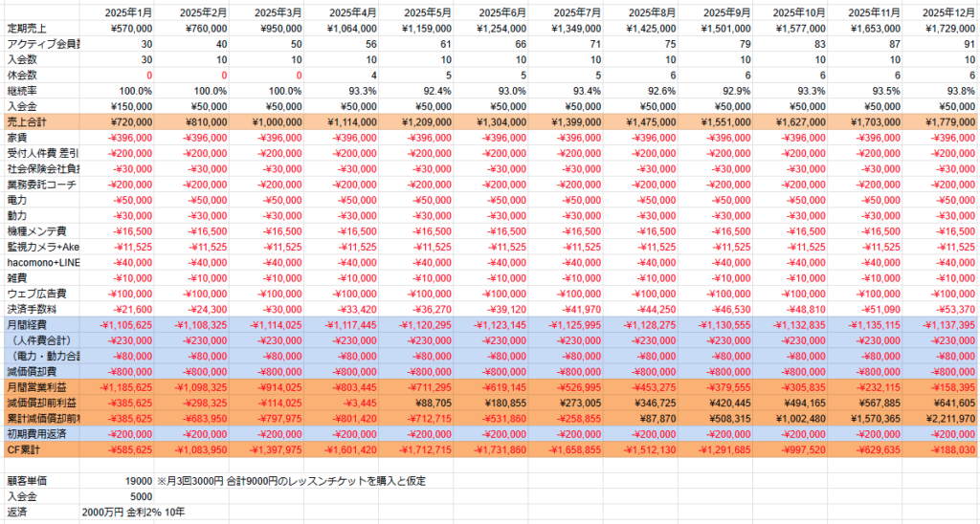Select the -¥1,185,625 月間営業利益 cell
980x524 pixels.
(116, 387)
